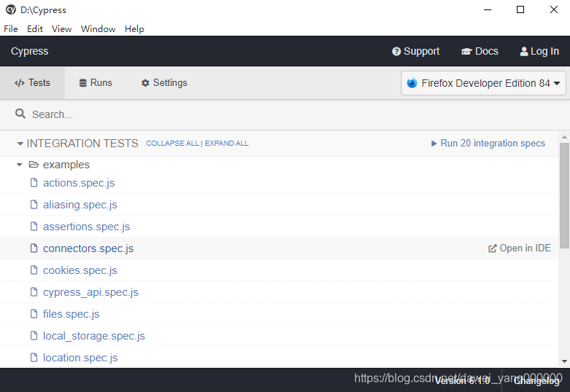Viewport: 570px width, 392px height.
Task: Click the Cypress brand name in header
Action: point(29,51)
